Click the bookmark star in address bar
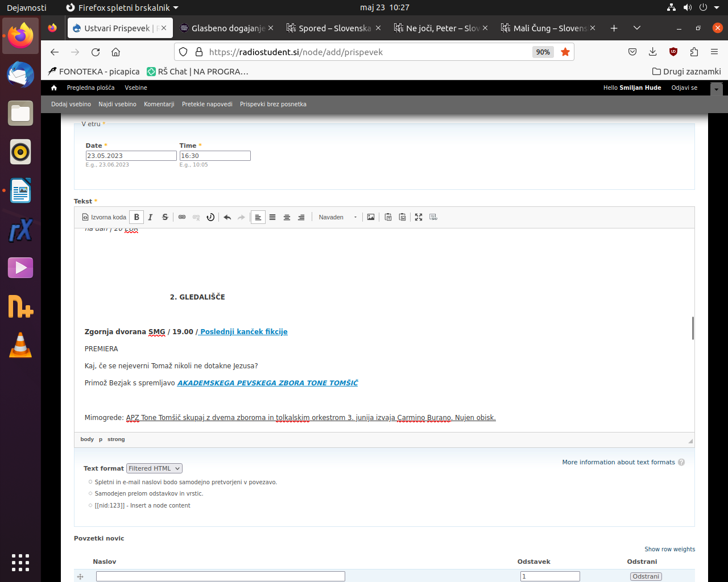The width and height of the screenshot is (728, 582). pyautogui.click(x=565, y=52)
